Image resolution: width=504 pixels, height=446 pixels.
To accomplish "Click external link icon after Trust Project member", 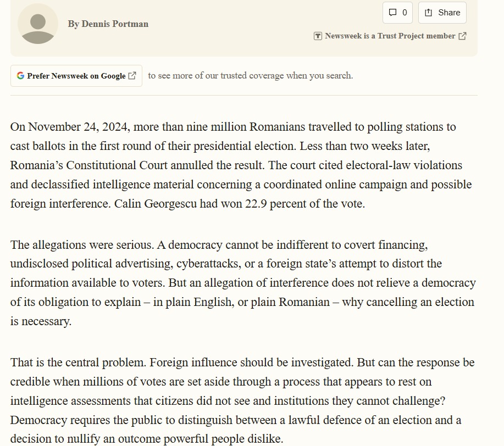I will (462, 36).
